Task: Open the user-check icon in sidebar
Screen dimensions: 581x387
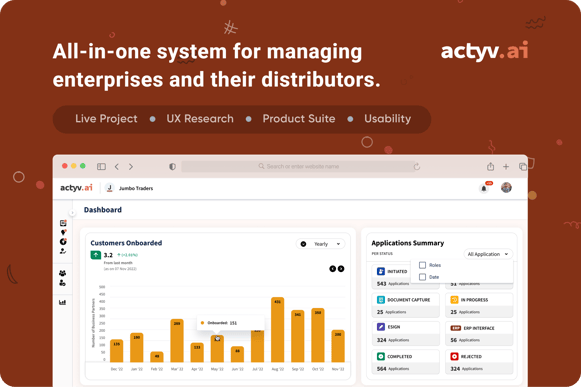Action: point(63,251)
